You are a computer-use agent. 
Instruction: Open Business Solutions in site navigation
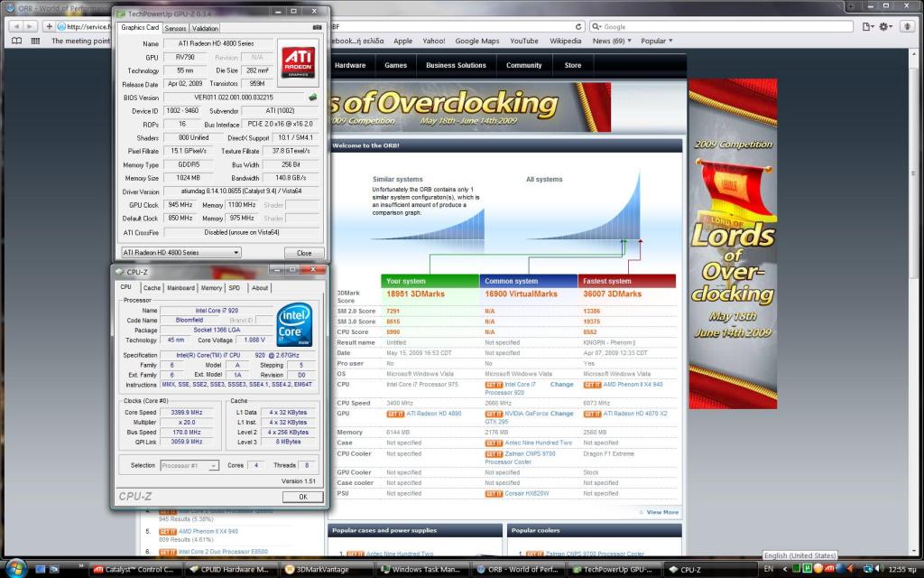[456, 65]
